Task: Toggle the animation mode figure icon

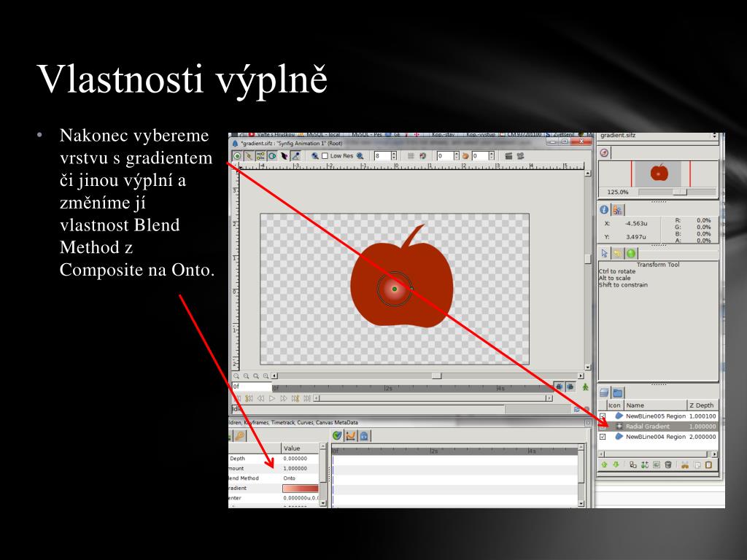Action: (586, 387)
